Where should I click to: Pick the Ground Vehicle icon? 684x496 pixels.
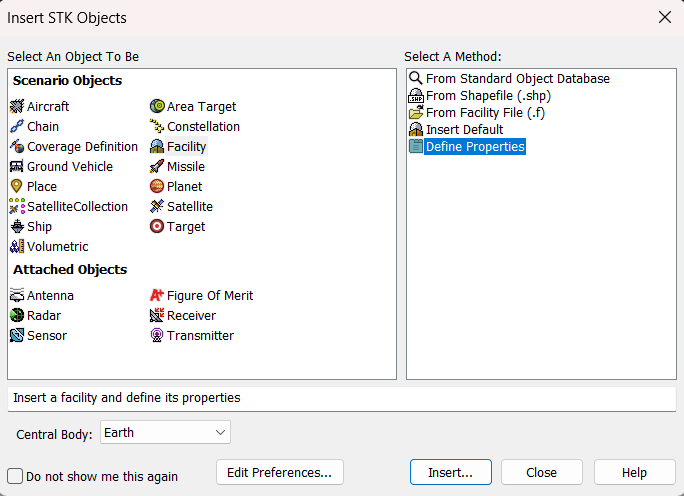17,166
